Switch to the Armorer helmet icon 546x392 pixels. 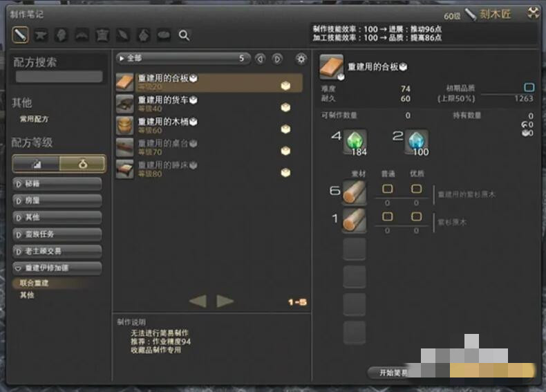click(x=62, y=35)
